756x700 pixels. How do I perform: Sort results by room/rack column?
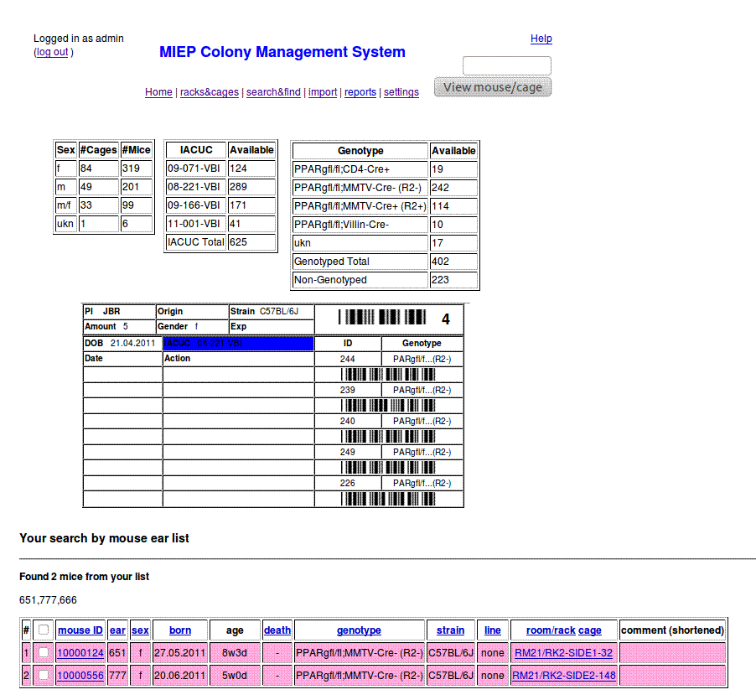coord(551,630)
